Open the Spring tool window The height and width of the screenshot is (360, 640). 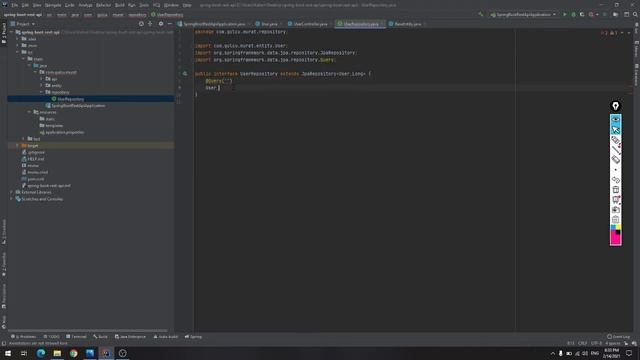pyautogui.click(x=193, y=337)
